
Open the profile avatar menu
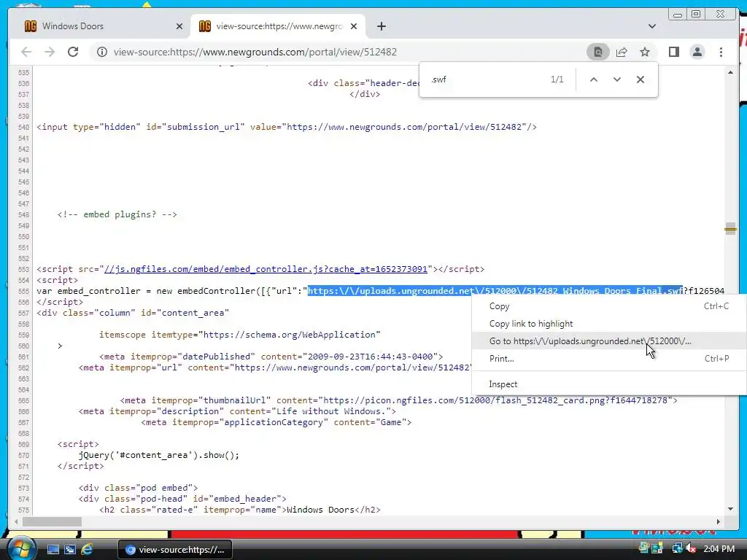pyautogui.click(x=697, y=52)
